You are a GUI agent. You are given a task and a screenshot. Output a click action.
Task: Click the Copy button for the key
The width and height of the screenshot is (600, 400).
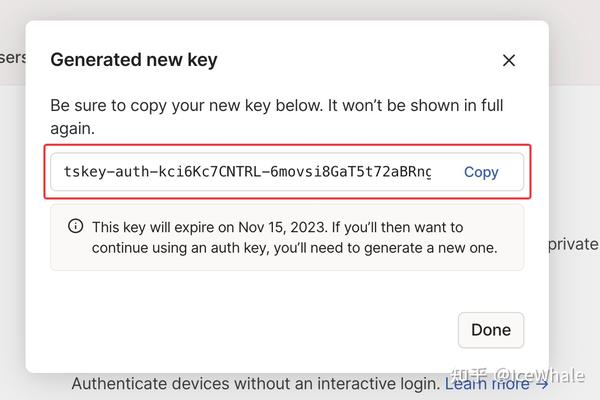coord(481,172)
